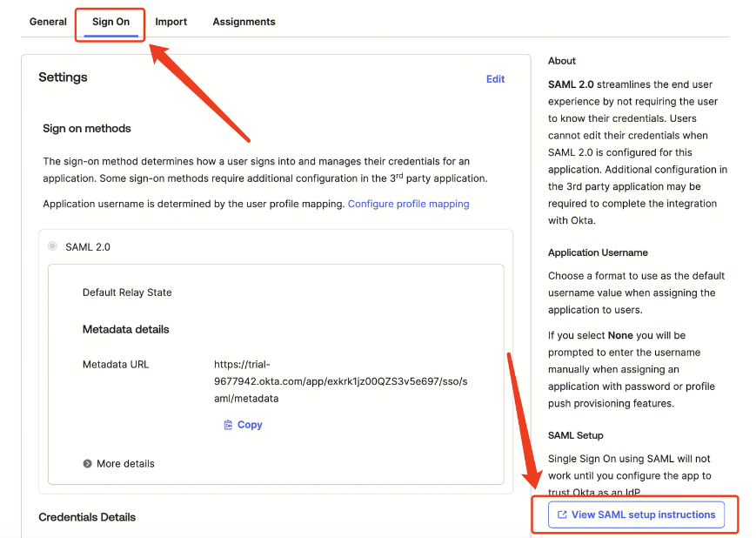Viewport: 756px width, 538px height.
Task: Select the SAML 2.0 radio button
Action: tap(52, 246)
